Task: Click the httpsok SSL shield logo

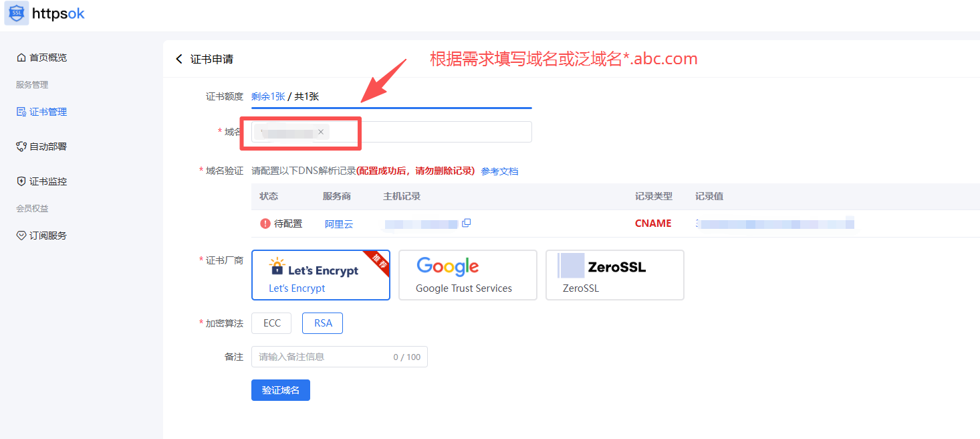Action: 17,13
